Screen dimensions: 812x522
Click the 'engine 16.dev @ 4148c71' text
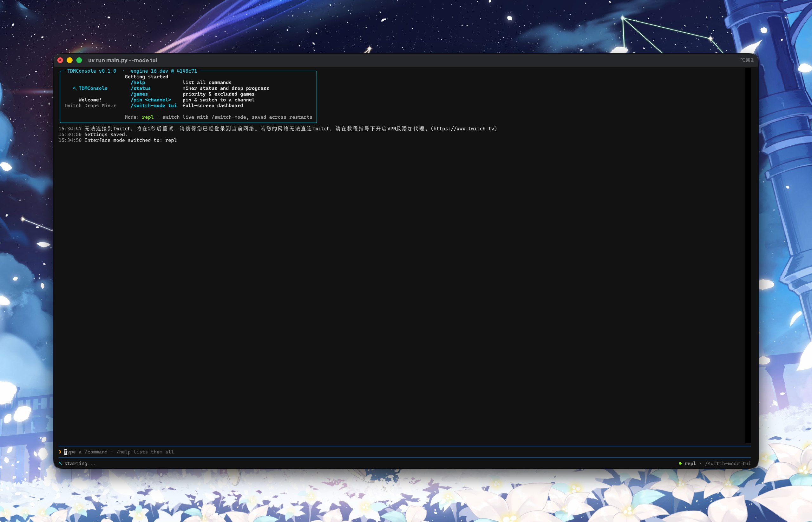point(164,71)
